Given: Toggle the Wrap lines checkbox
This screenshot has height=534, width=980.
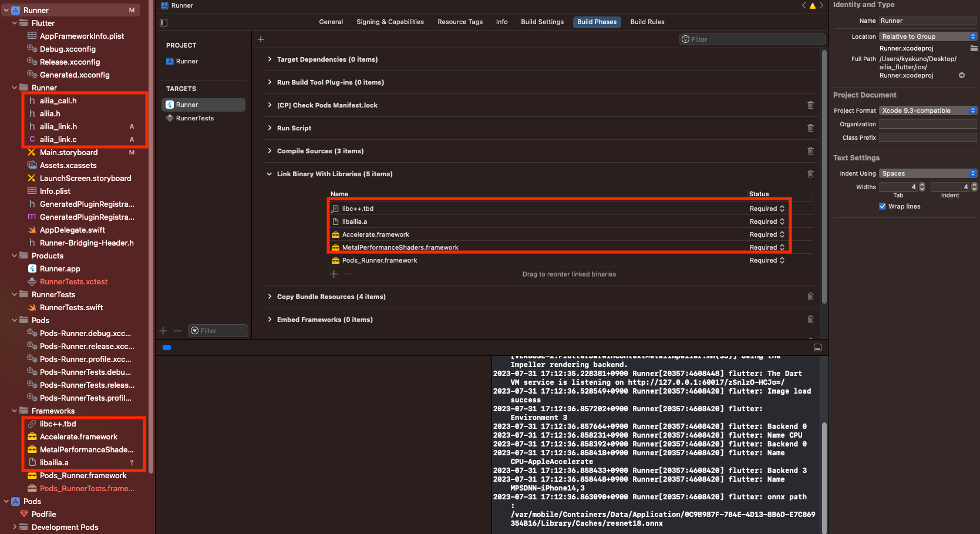Looking at the screenshot, I should (x=883, y=206).
